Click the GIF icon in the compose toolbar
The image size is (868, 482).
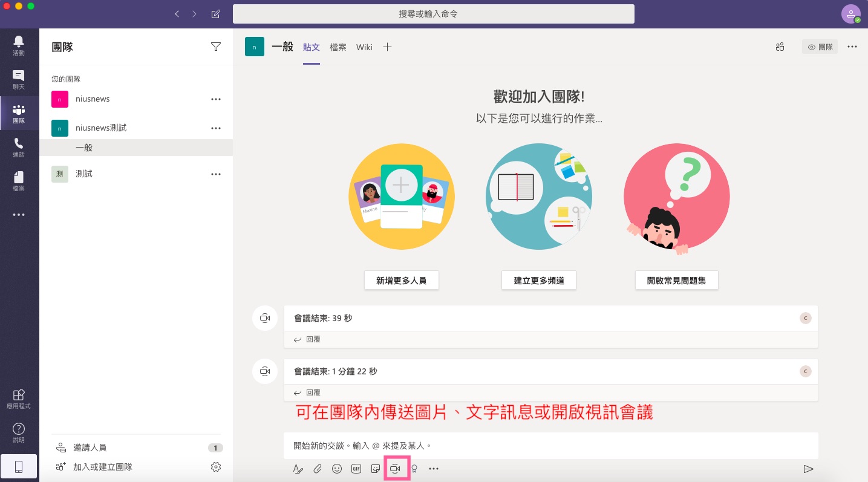(356, 469)
